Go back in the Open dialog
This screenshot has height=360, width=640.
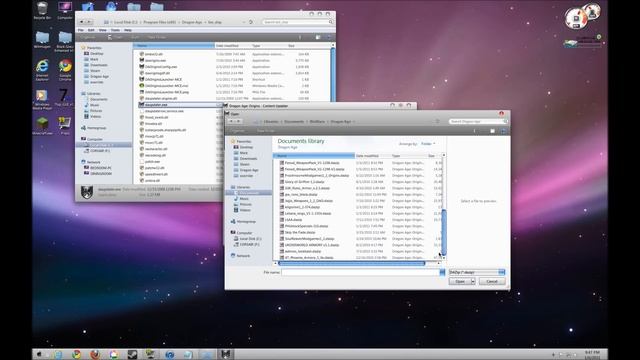point(231,121)
